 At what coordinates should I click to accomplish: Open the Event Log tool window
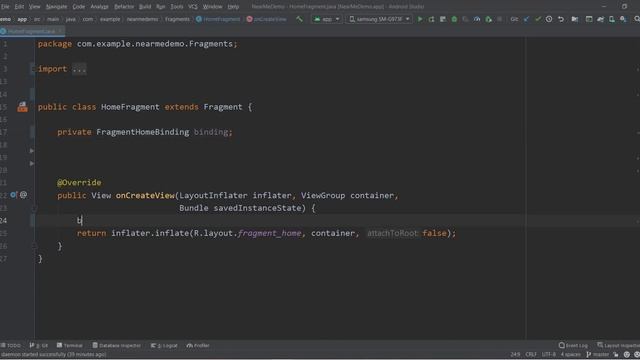[x=573, y=345]
